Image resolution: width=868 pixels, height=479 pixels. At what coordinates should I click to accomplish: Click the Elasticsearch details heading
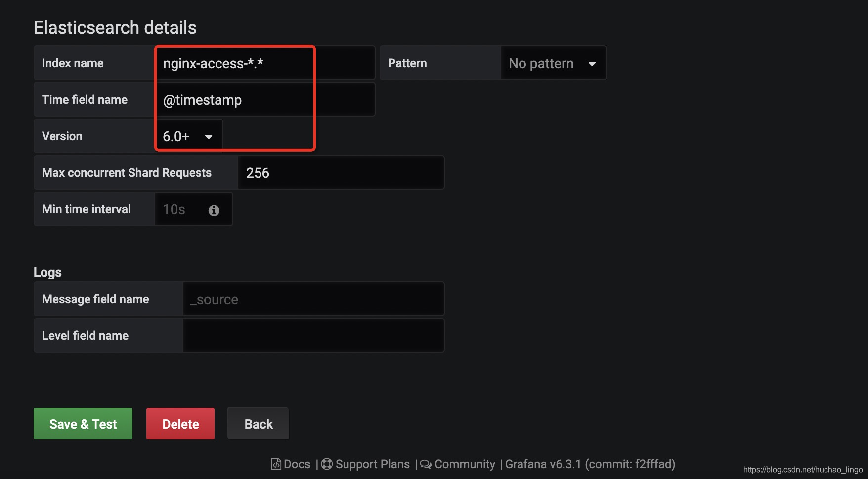(x=115, y=27)
